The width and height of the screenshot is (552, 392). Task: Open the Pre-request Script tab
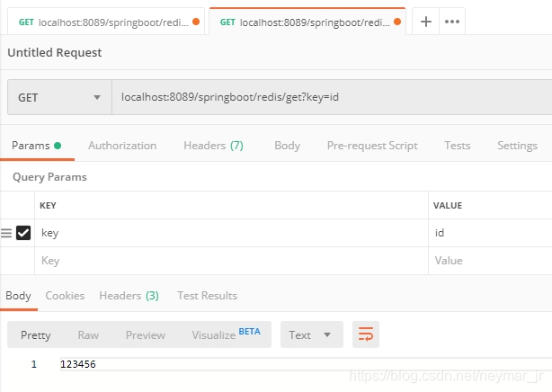pos(372,146)
